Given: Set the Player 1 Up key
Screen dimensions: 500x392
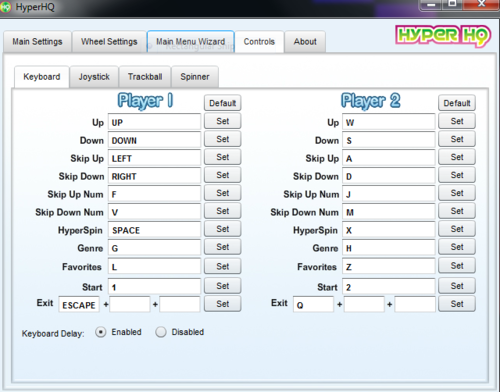Looking at the screenshot, I should 222,121.
